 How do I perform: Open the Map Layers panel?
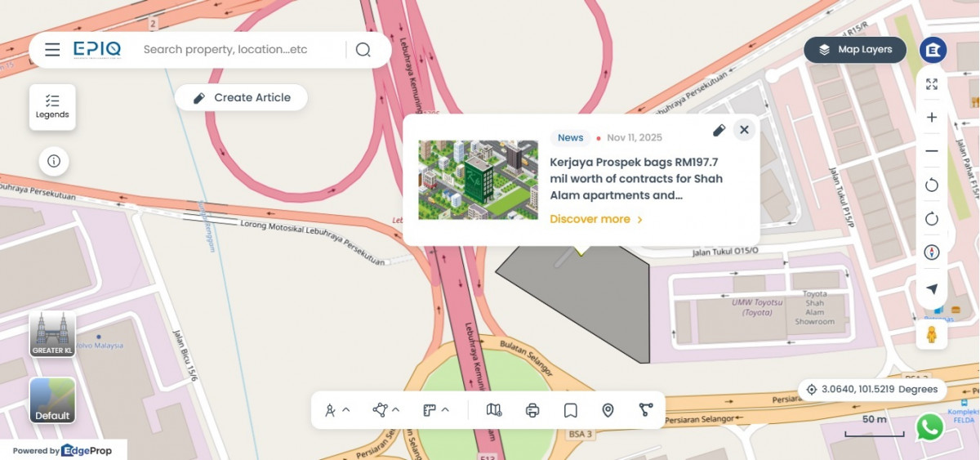tap(855, 50)
